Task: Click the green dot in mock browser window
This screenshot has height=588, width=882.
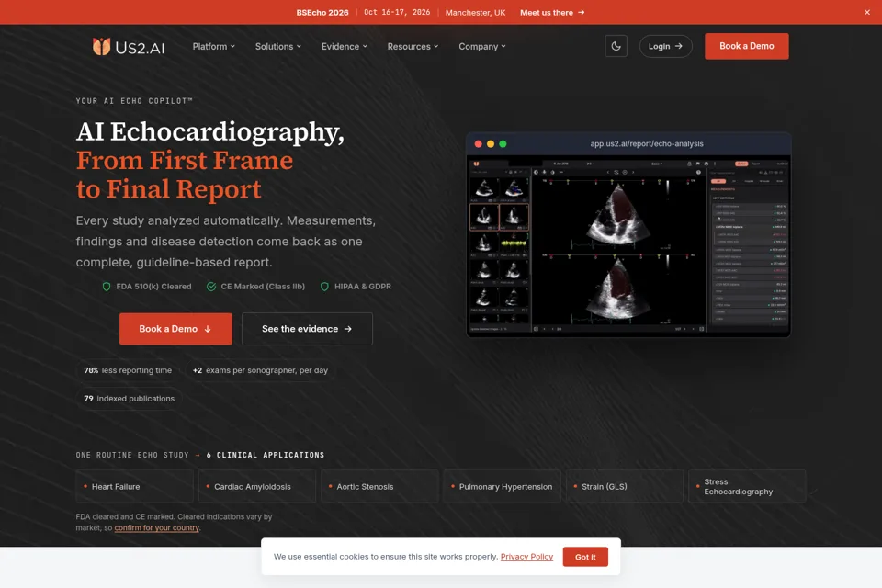Action: [x=503, y=144]
